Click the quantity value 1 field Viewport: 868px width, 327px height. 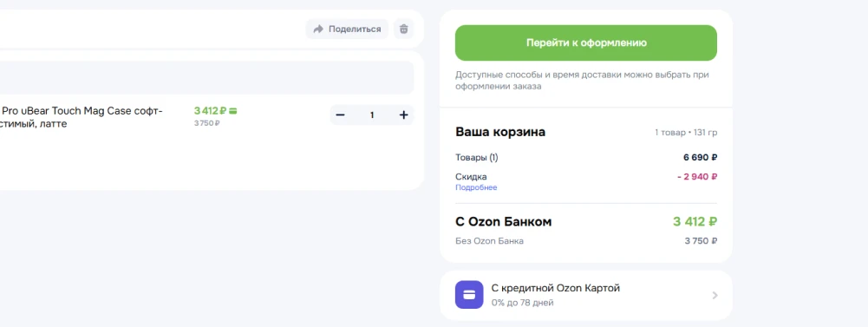click(372, 115)
